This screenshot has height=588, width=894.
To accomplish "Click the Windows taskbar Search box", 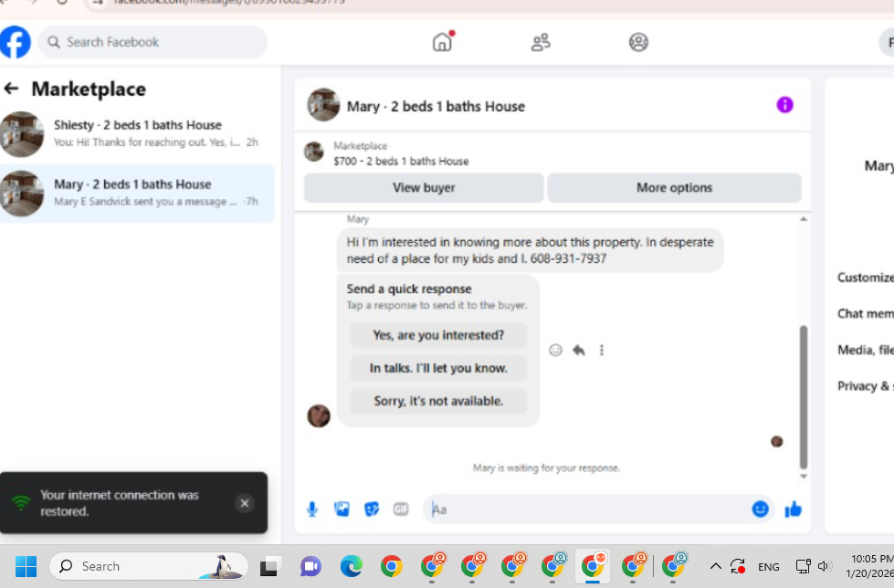I will [x=148, y=566].
